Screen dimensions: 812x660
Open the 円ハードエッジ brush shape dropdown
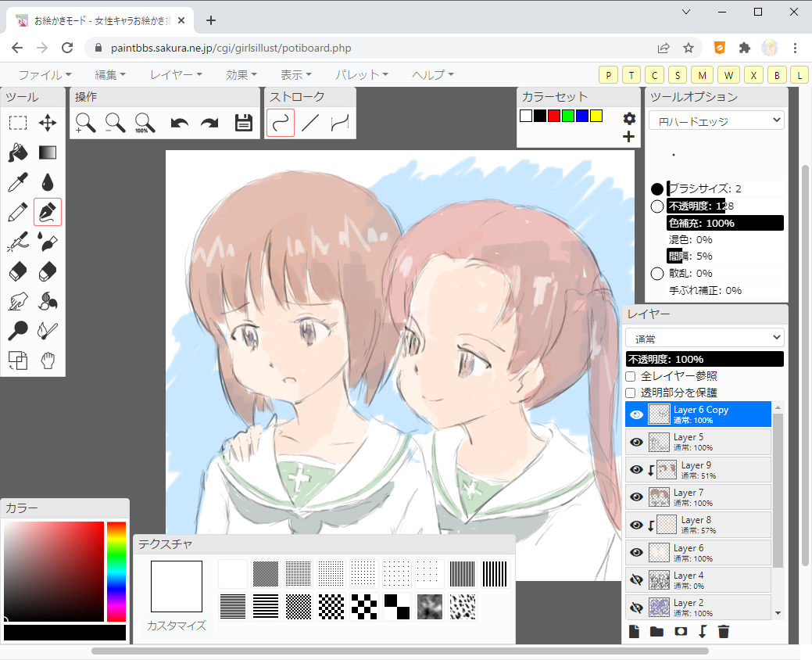[716, 120]
